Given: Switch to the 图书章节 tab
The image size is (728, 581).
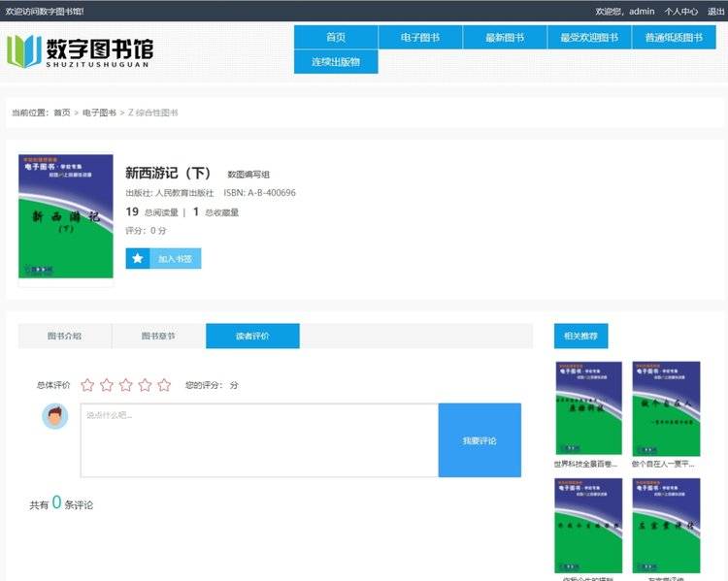Looking at the screenshot, I should point(158,336).
